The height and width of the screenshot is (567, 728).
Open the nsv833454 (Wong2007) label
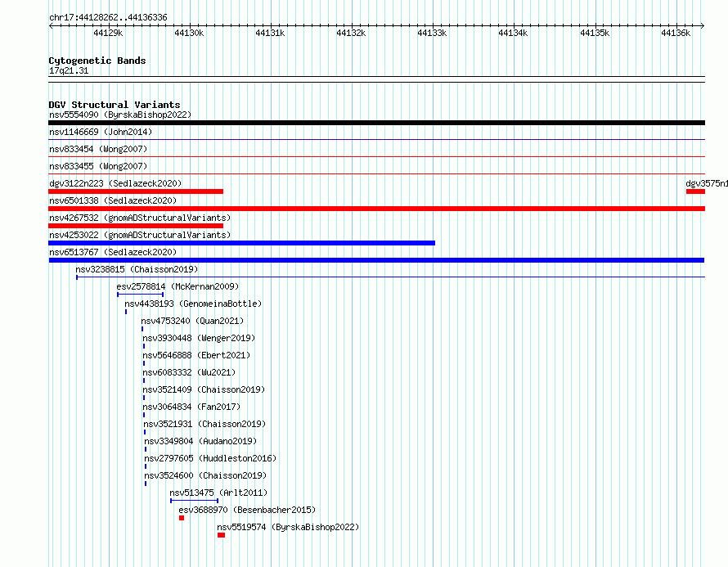point(98,149)
